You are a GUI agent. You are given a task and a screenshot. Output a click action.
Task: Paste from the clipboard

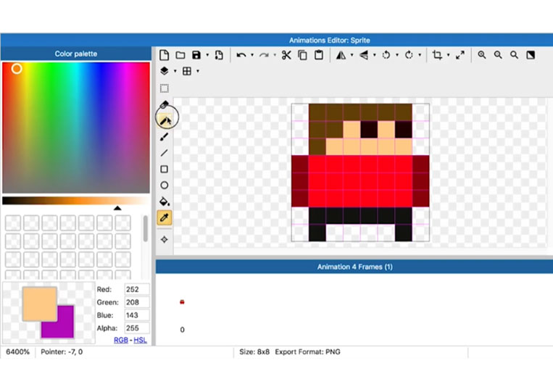319,55
